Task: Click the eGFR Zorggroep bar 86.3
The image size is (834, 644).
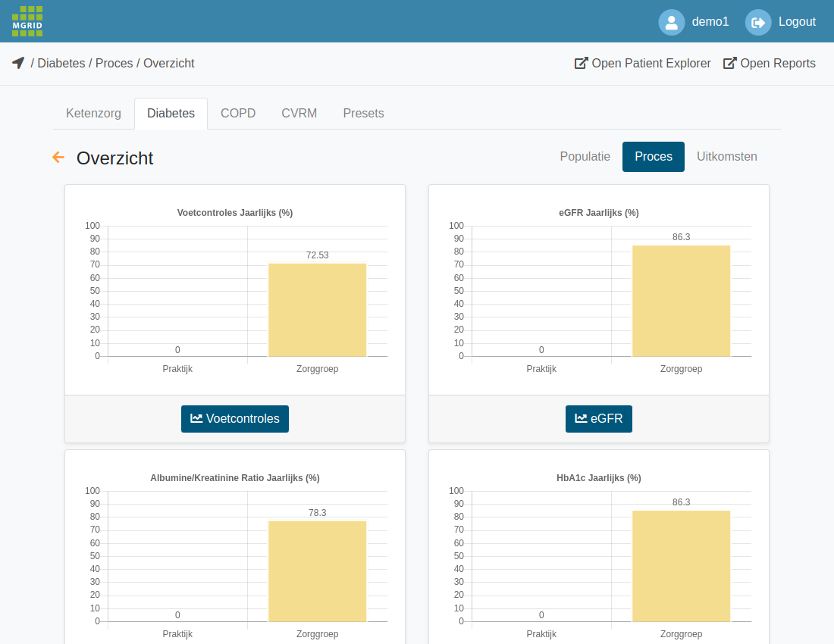Action: 681,301
